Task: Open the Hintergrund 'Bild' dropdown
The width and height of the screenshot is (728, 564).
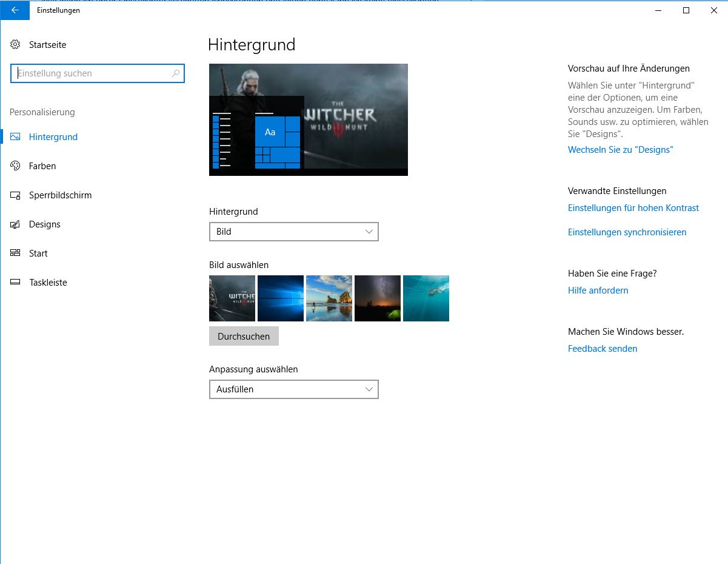Action: point(294,232)
